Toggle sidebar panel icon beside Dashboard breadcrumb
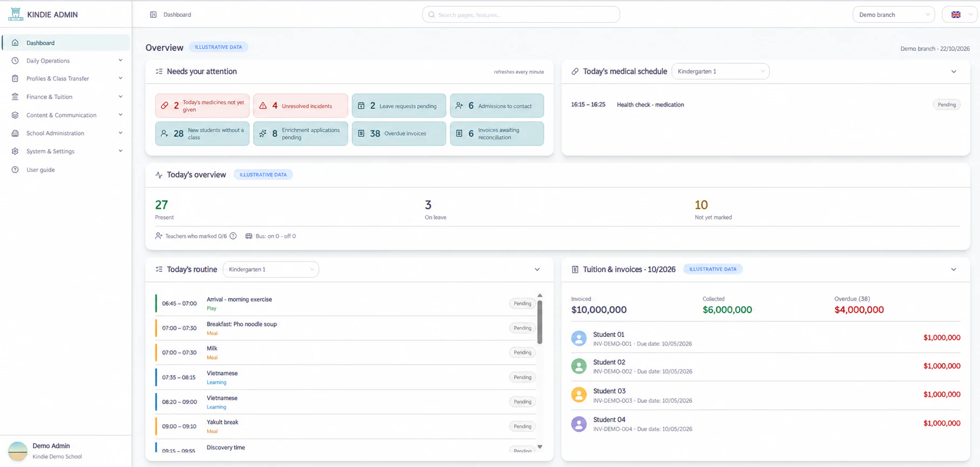 tap(153, 15)
